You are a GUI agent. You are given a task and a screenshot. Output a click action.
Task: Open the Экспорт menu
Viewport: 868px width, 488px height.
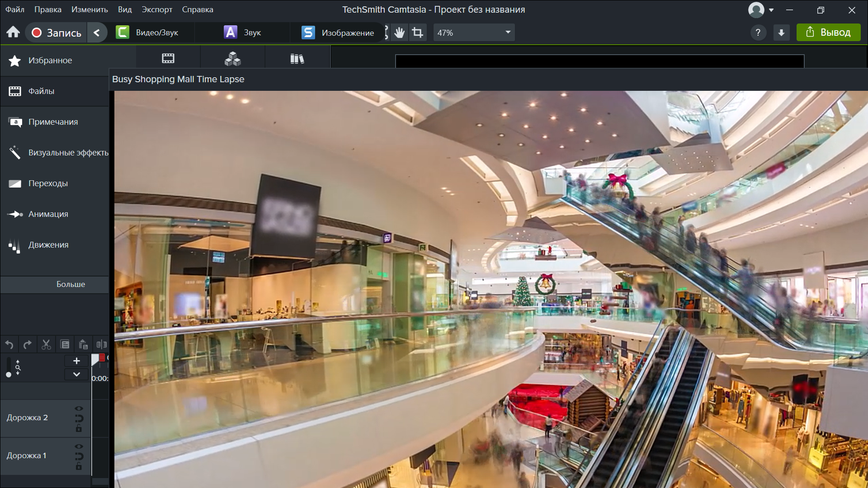click(x=157, y=9)
